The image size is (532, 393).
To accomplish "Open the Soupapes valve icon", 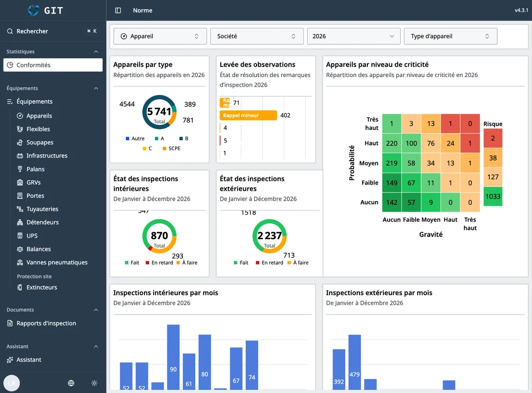I will 20,142.
